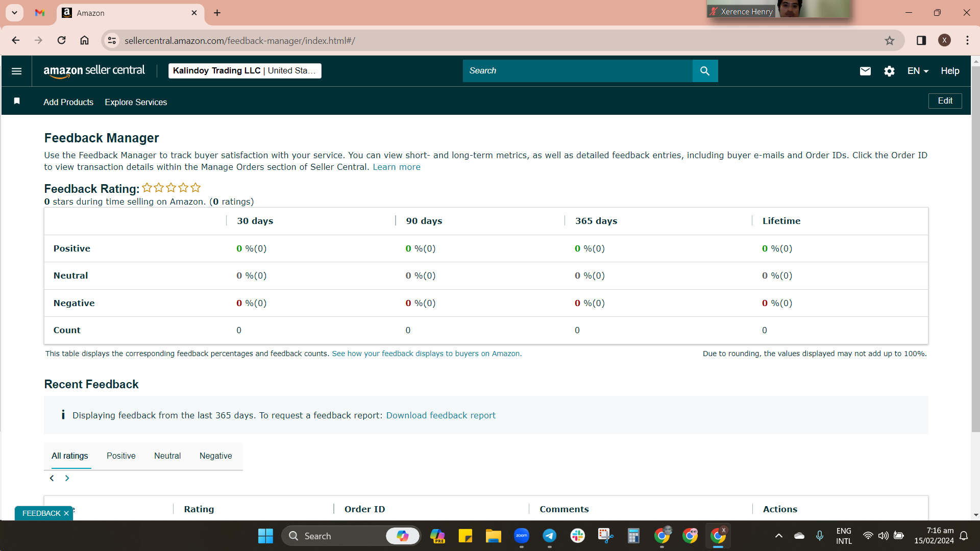Open the Chrome tab search dropdown
The height and width of the screenshot is (551, 980).
(x=15, y=13)
